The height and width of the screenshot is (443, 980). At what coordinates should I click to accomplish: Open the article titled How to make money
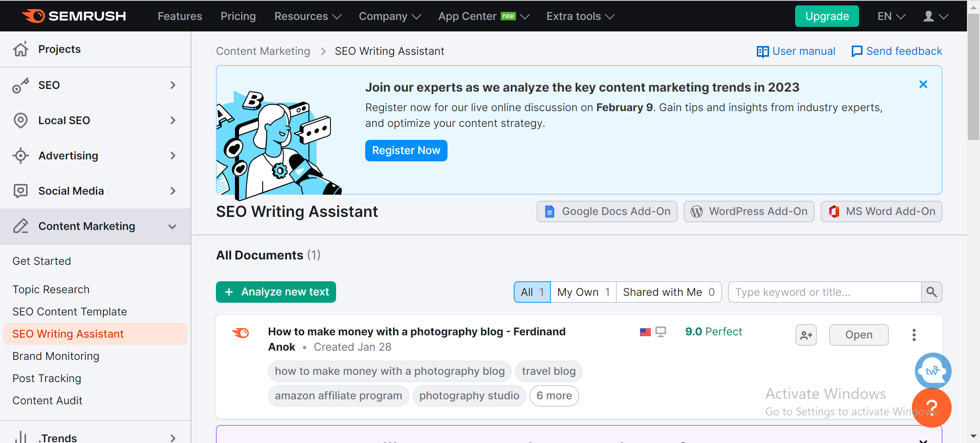(859, 334)
